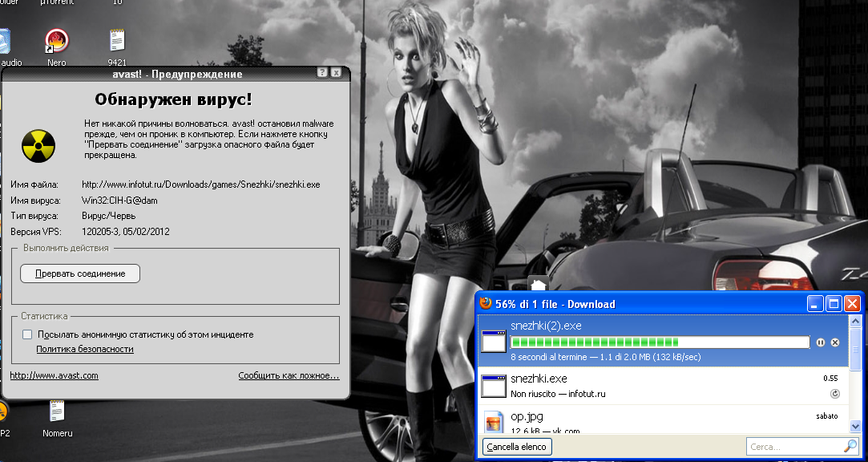Image resolution: width=868 pixels, height=462 pixels.
Task: Open the Nero desktop shortcut
Action: (x=56, y=42)
